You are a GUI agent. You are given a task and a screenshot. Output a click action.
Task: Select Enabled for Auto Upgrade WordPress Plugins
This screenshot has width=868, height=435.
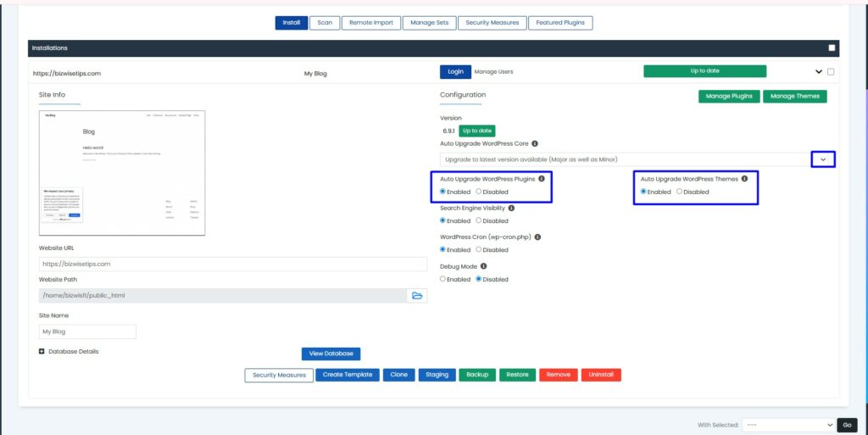tap(442, 192)
